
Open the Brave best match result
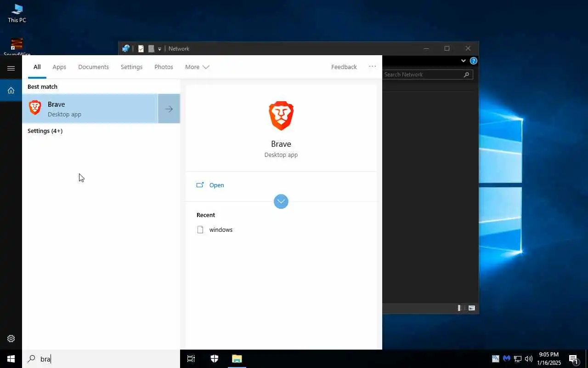pyautogui.click(x=90, y=109)
